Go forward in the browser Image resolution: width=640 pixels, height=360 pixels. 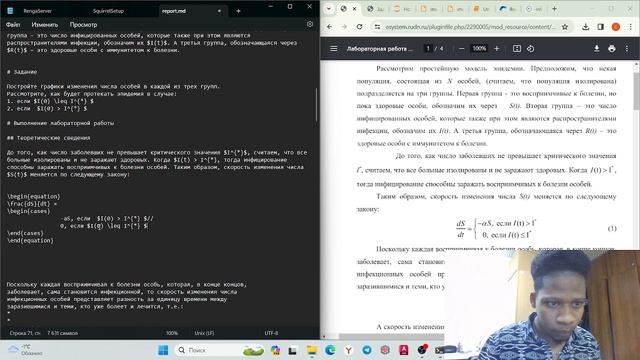point(344,27)
